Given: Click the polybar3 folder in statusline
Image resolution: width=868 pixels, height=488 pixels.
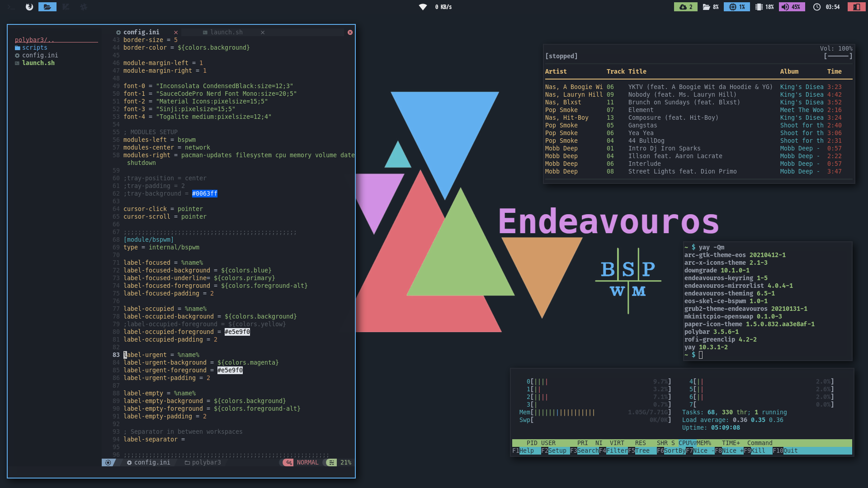Looking at the screenshot, I should pos(203,462).
